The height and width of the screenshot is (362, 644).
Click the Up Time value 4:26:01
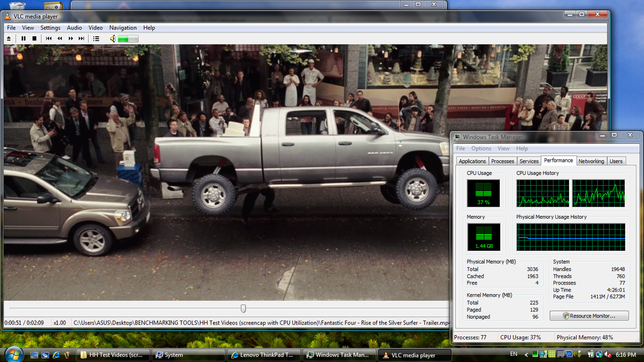click(616, 290)
